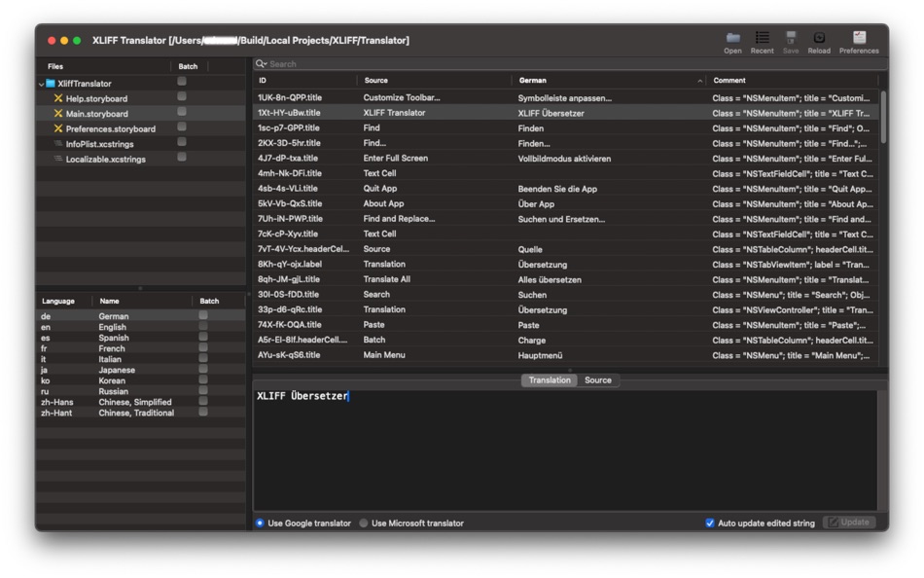Click the Help.storyboard file icon
Viewport: 924px width, 578px height.
tap(58, 98)
